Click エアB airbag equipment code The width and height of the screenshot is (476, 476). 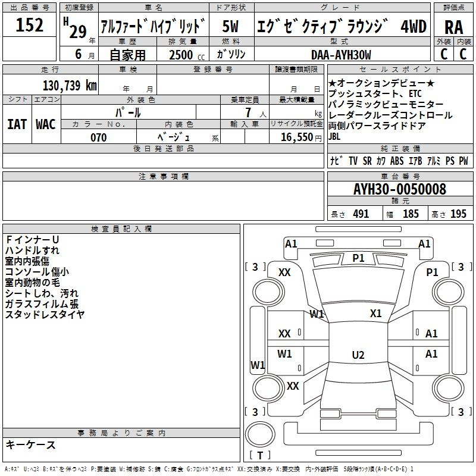(x=415, y=161)
